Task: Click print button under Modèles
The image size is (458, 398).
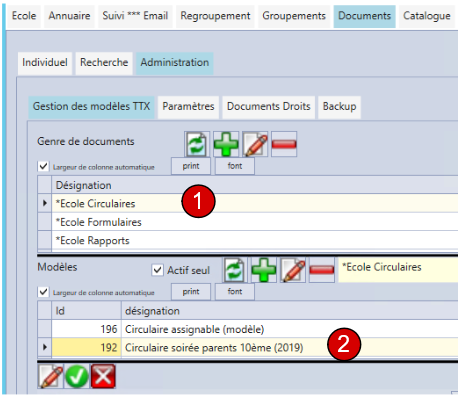Action: (x=191, y=292)
